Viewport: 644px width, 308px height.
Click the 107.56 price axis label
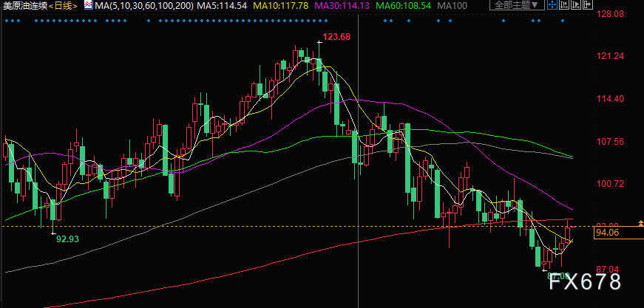[609, 142]
